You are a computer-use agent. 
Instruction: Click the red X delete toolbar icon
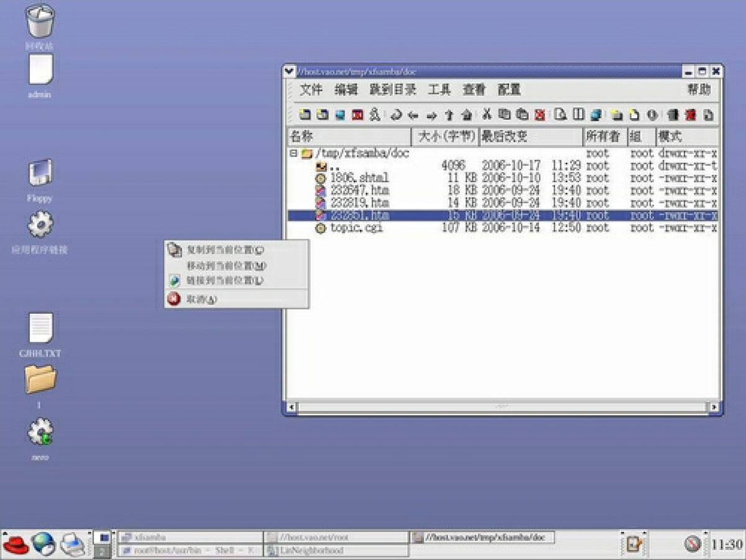pos(540,115)
